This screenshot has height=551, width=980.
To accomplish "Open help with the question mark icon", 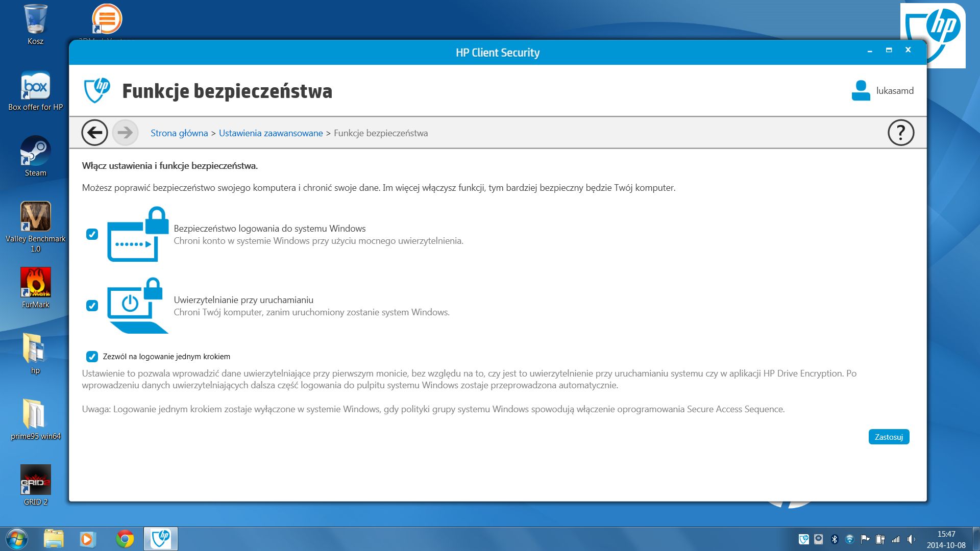I will 900,133.
